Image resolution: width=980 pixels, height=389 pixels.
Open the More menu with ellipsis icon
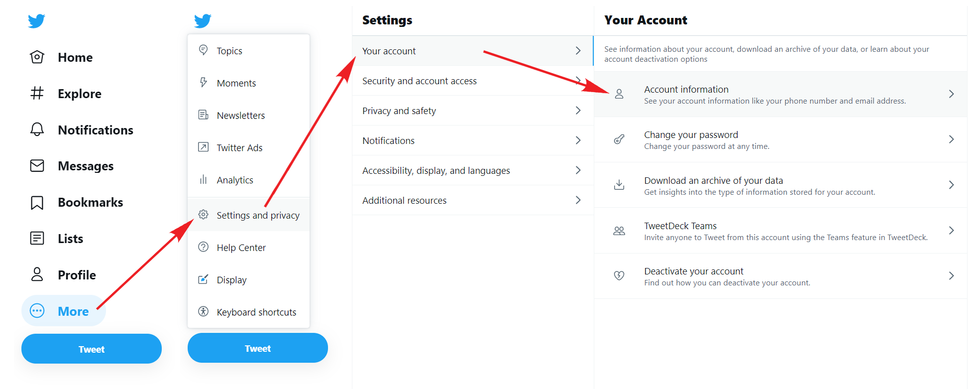coord(37,310)
